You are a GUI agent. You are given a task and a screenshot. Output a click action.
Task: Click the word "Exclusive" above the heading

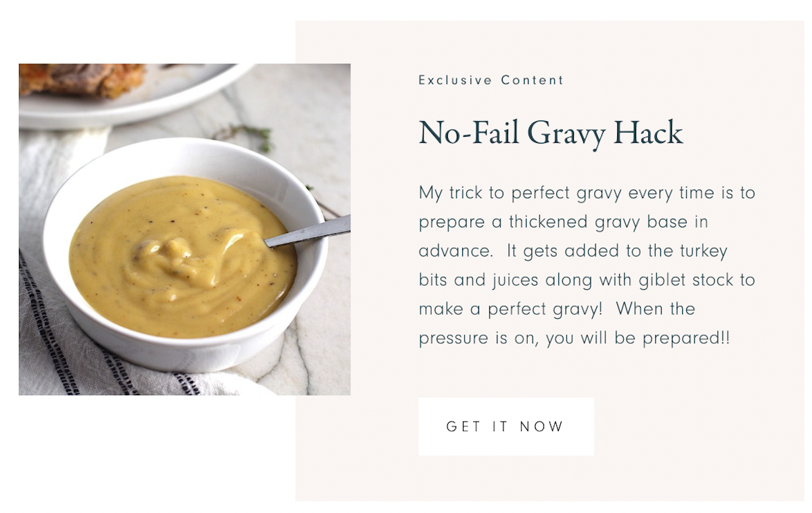click(x=455, y=80)
